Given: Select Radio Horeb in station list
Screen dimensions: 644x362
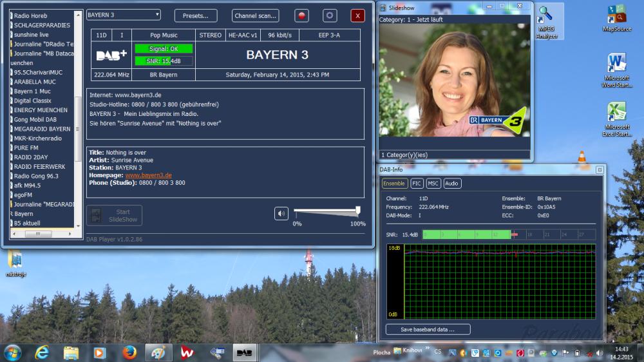Looking at the screenshot, I should [30, 15].
